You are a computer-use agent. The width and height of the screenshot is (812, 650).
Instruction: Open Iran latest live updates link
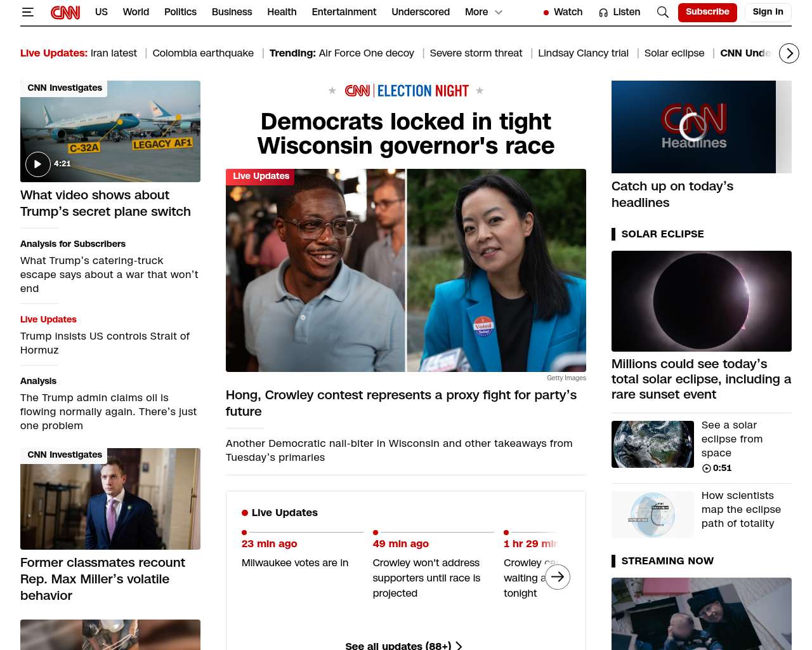pyautogui.click(x=114, y=53)
